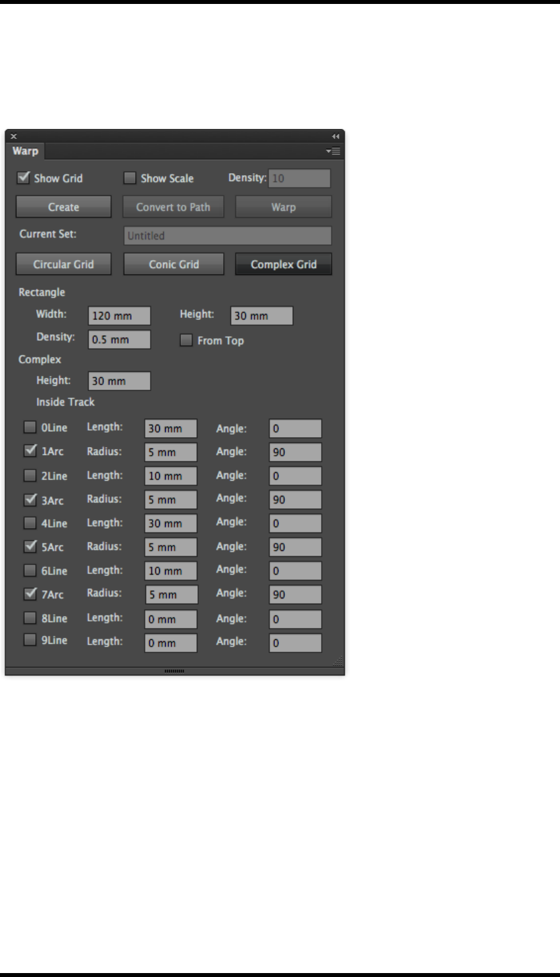
Task: Click the 9Line Angle field
Action: coord(295,643)
